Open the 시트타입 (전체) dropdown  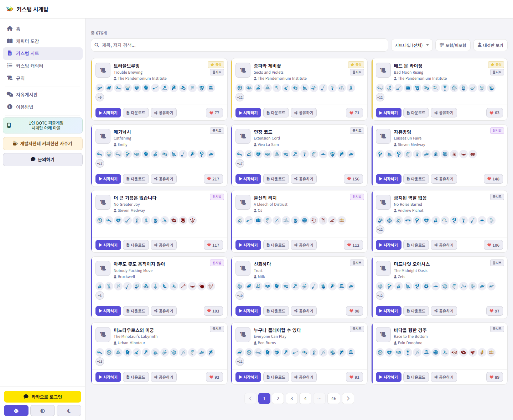(x=412, y=45)
